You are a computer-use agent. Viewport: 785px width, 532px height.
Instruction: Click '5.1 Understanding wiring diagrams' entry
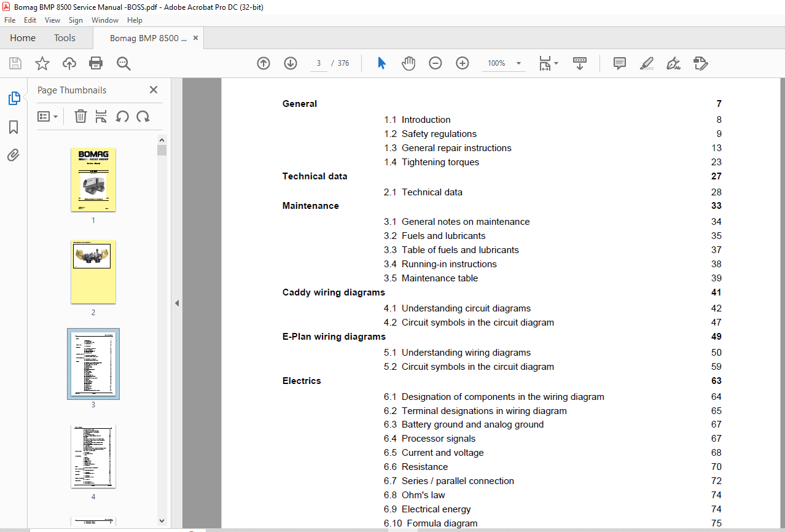pyautogui.click(x=457, y=353)
